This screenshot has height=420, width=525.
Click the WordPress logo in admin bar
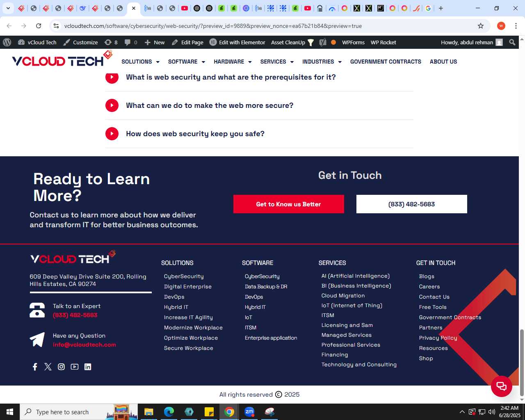(7, 42)
